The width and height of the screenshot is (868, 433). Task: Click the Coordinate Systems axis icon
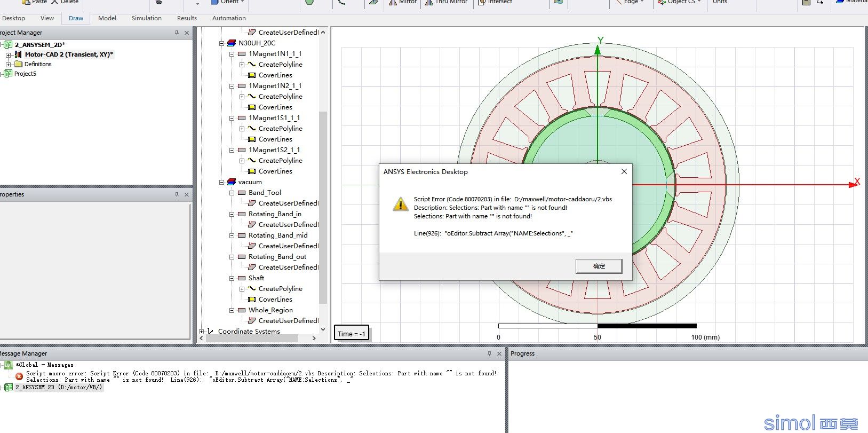pos(211,332)
